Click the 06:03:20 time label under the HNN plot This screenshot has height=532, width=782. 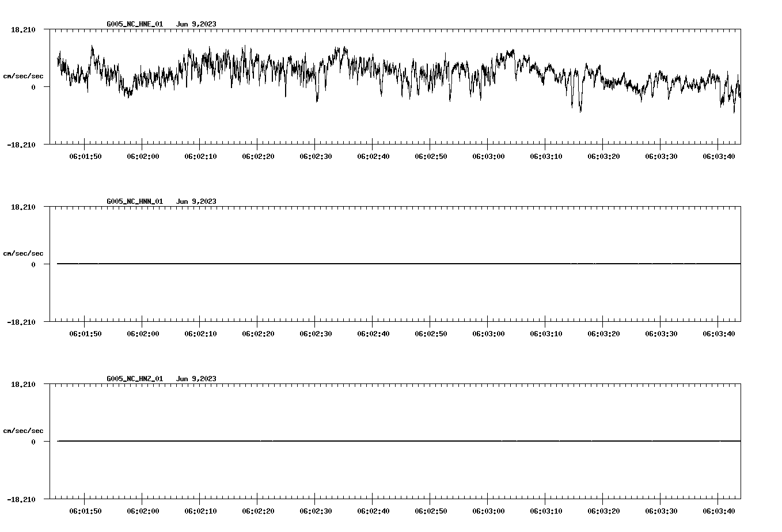(x=603, y=334)
